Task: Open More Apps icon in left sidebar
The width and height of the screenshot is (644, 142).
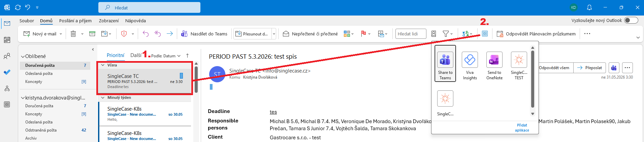Action: click(7, 105)
